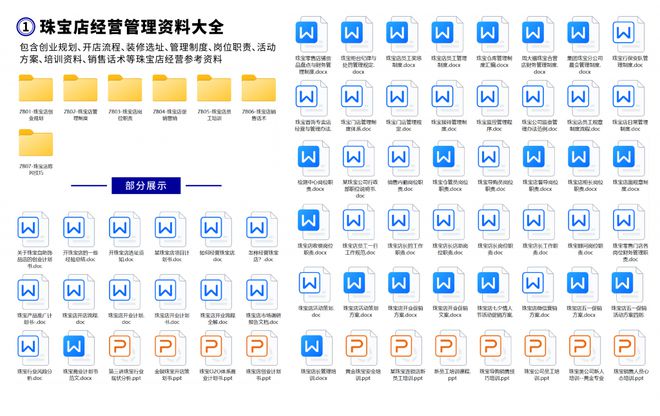The image size is (660, 416).
Task: Select 珠宝仓库管理制度汇编.docx file
Action: [492, 35]
